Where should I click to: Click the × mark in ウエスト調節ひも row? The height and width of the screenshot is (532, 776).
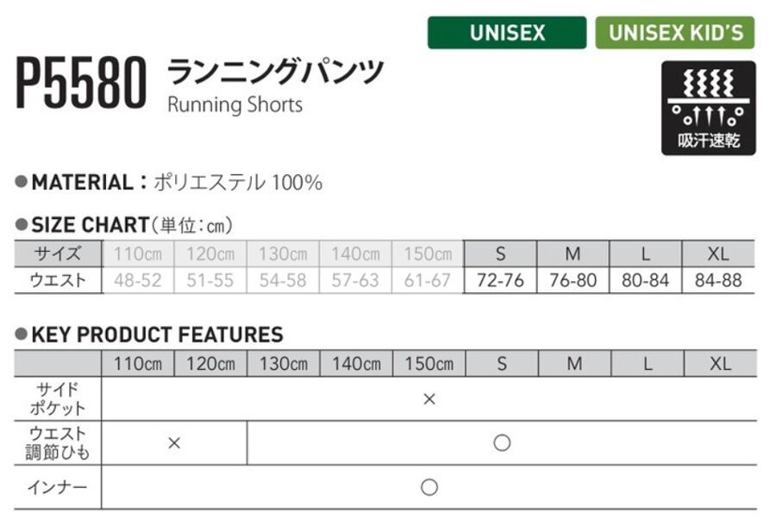coord(174,442)
